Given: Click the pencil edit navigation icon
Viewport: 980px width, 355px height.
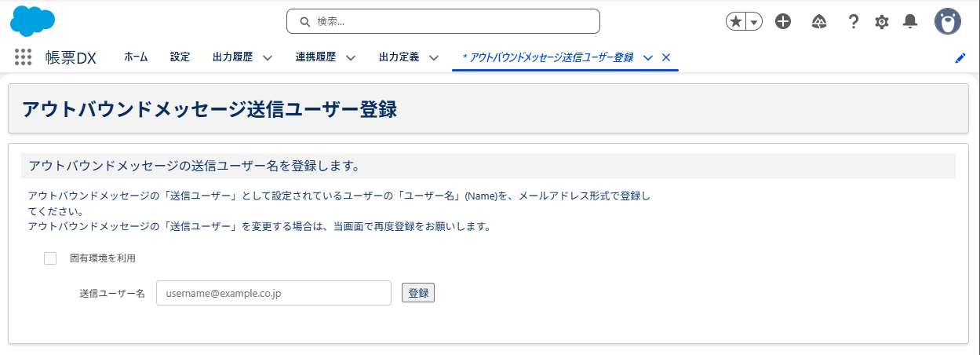Looking at the screenshot, I should point(960,58).
